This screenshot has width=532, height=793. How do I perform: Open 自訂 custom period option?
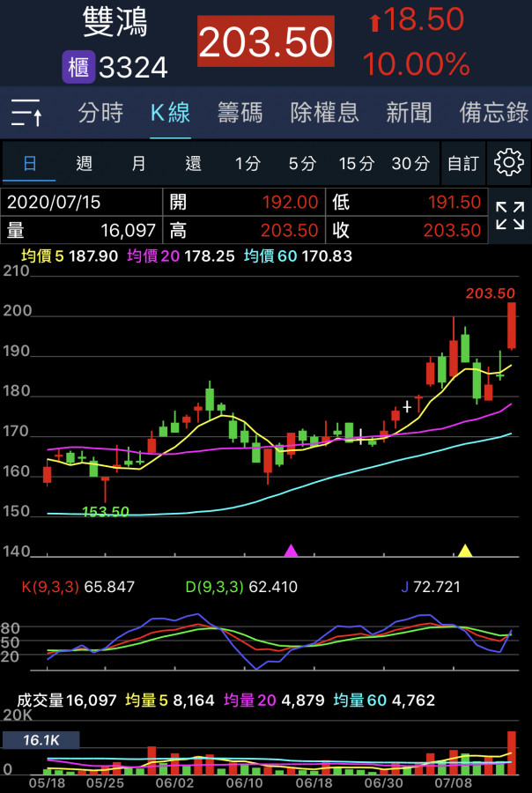point(462,163)
